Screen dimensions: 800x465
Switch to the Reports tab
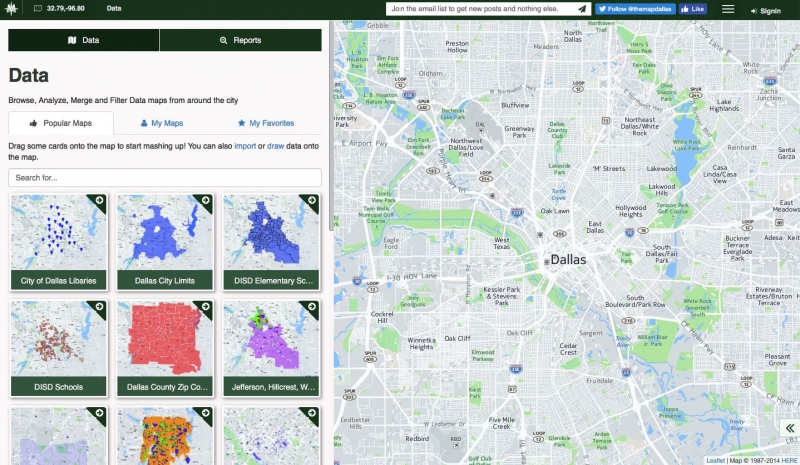241,40
